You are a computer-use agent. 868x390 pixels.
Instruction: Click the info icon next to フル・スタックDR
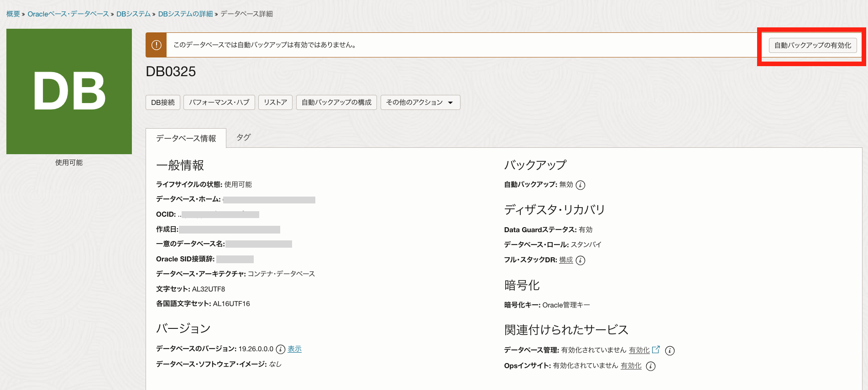point(580,260)
